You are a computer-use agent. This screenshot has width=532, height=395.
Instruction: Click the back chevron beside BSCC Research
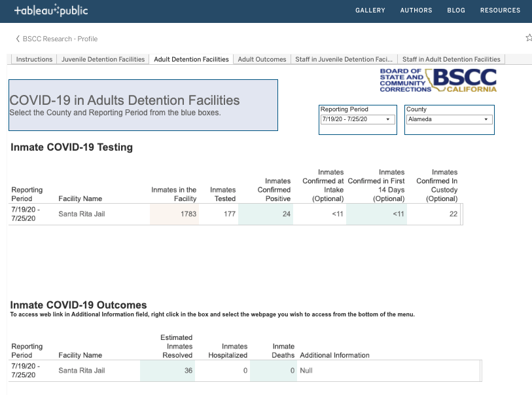click(x=18, y=39)
